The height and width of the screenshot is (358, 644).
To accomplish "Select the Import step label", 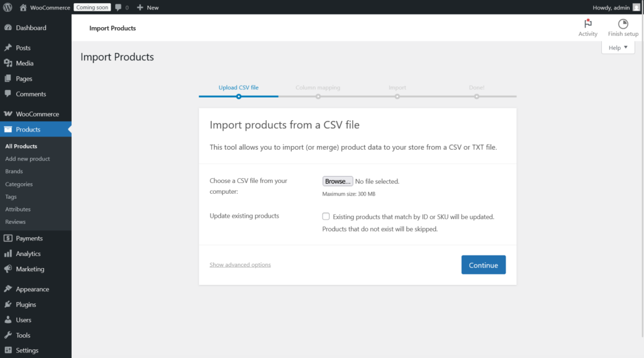I will pyautogui.click(x=397, y=87).
